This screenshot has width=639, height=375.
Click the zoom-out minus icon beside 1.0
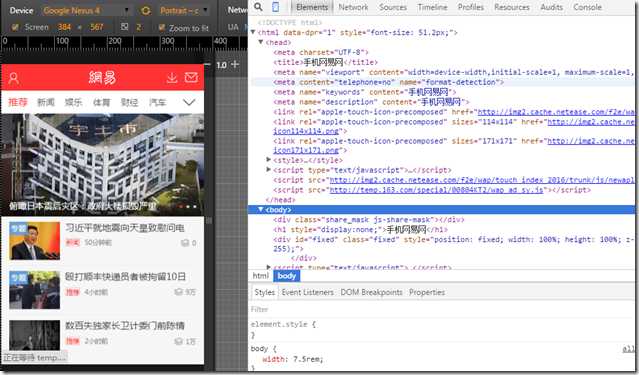coord(207,64)
